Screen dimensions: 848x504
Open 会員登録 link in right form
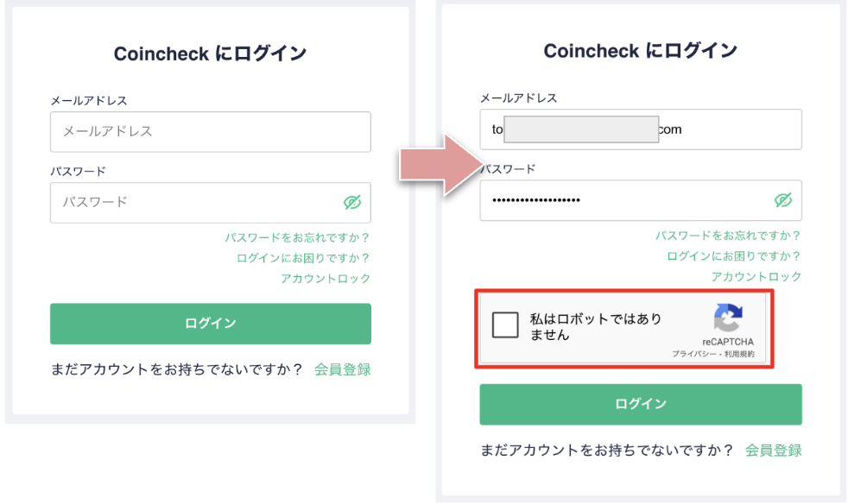click(x=774, y=450)
